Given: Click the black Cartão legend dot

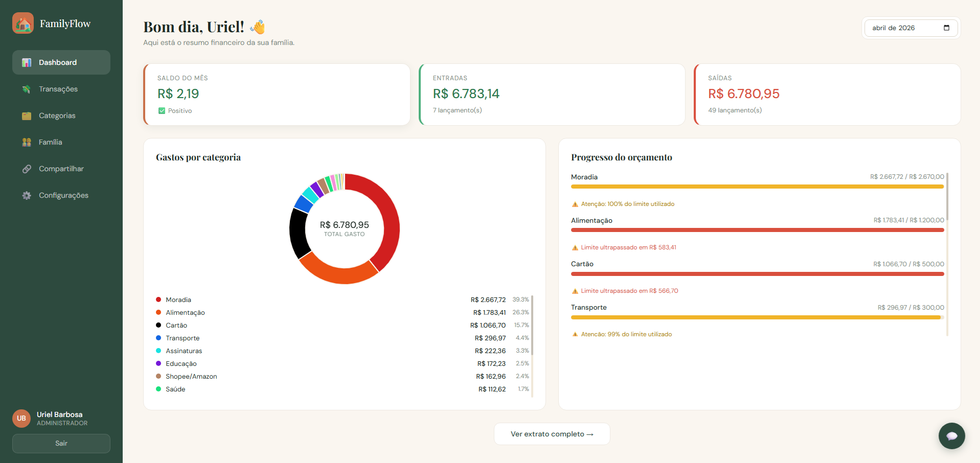Looking at the screenshot, I should [x=158, y=325].
